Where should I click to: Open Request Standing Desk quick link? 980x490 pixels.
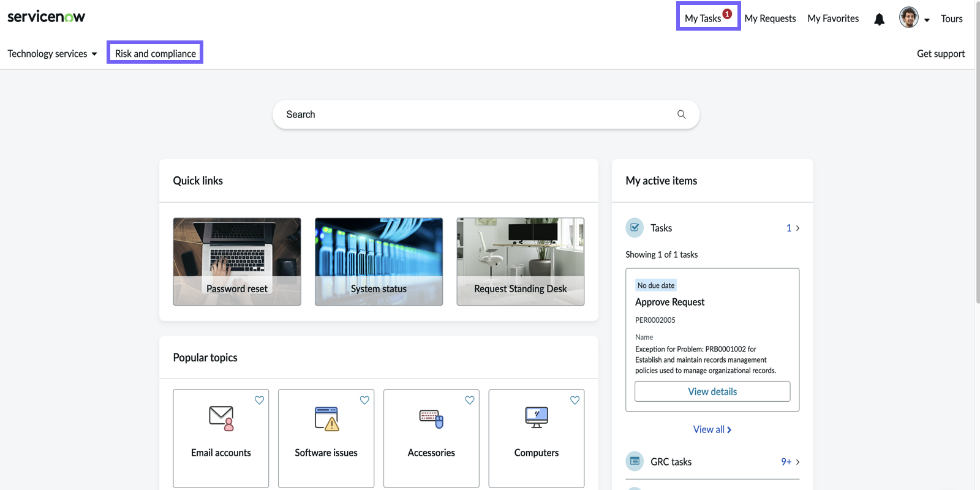tap(521, 262)
